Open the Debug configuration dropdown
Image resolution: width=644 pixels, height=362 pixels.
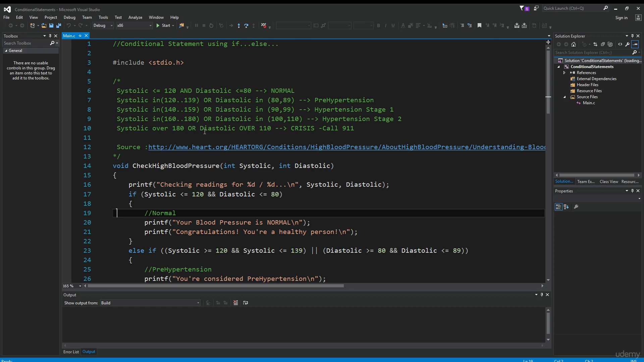click(103, 25)
